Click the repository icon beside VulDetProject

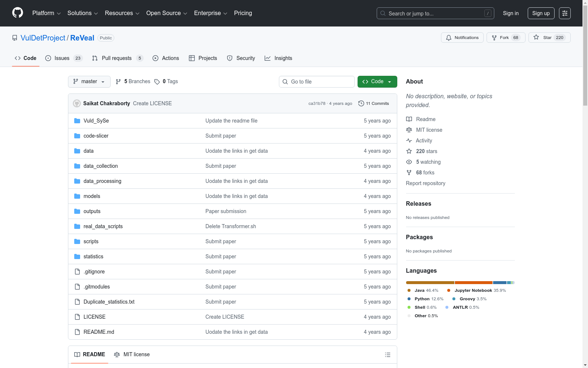click(x=15, y=38)
